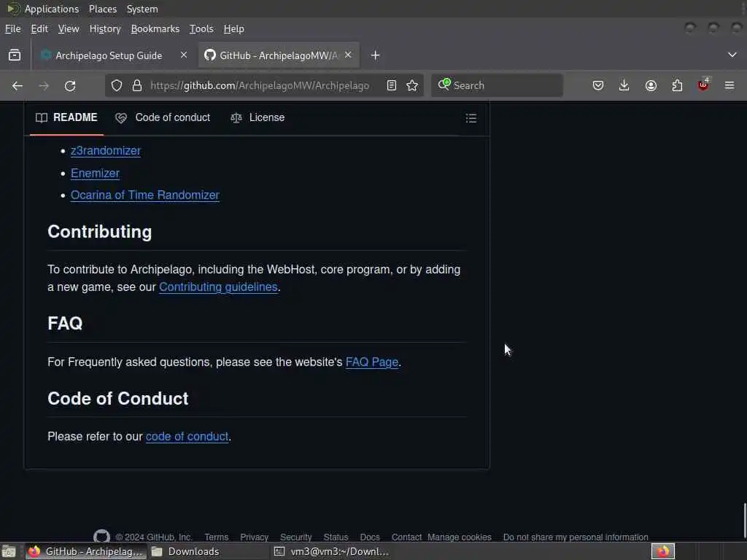The height and width of the screenshot is (560, 747).
Task: Open the Firefox View icon
Action: pos(15,55)
